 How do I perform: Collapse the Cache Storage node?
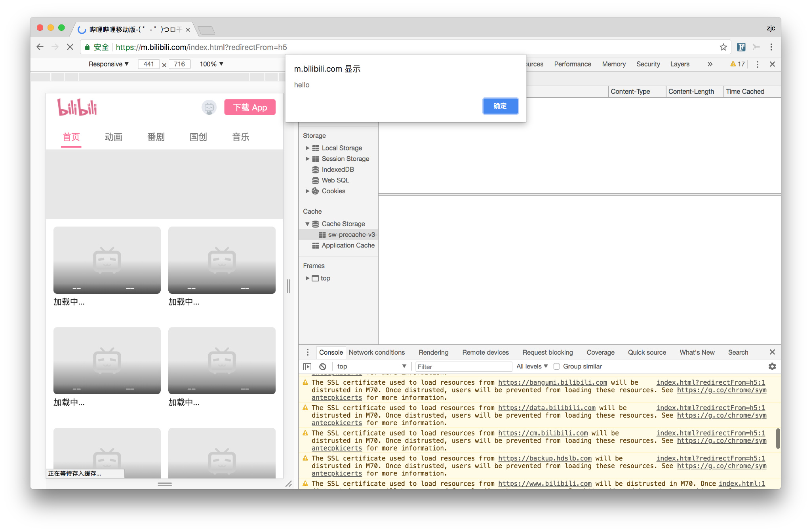(307, 224)
